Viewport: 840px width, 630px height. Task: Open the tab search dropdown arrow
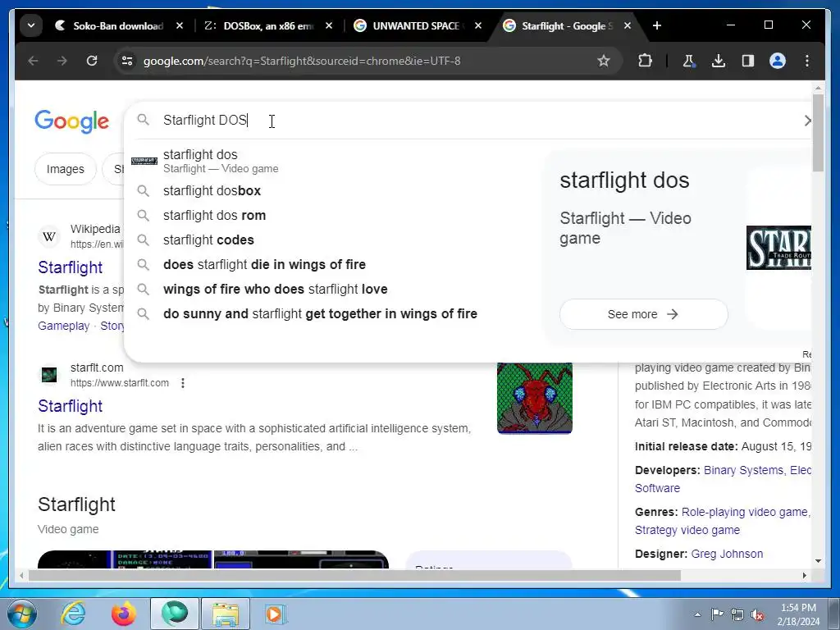pos(31,25)
